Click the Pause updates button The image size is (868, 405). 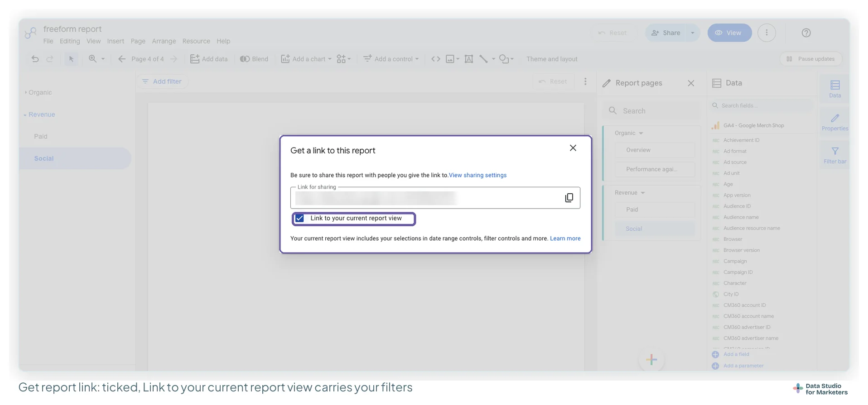811,59
